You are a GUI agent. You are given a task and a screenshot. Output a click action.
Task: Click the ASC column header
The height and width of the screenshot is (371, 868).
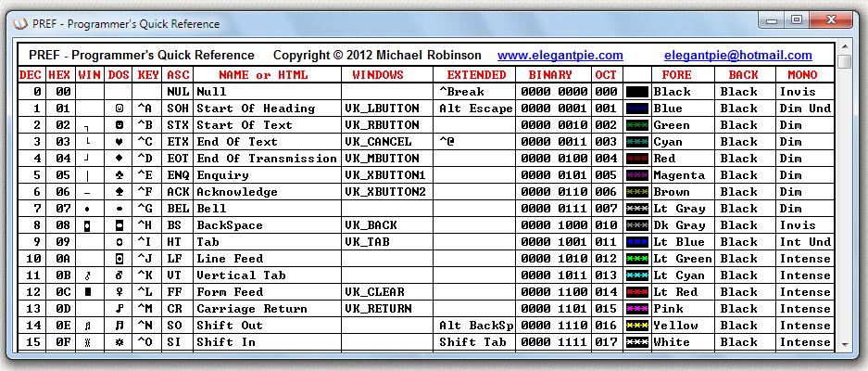click(x=178, y=75)
